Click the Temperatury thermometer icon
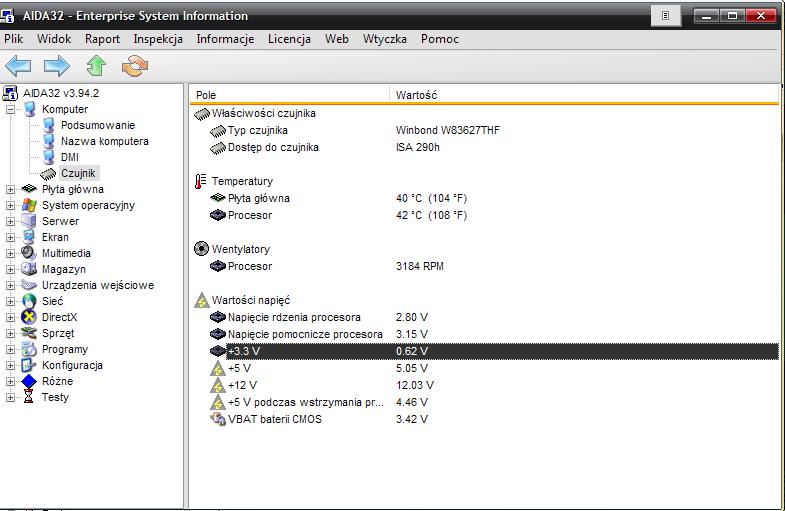785x511 pixels. coord(201,181)
